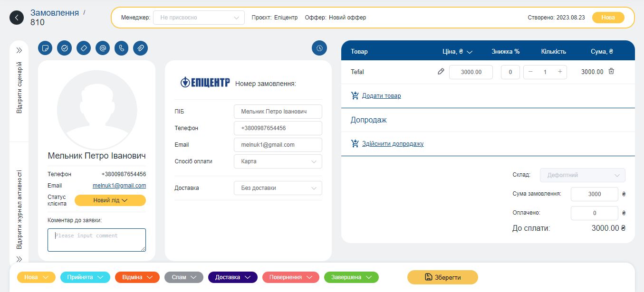Open Статус клієнта Новий лід dropdown

(x=110, y=200)
